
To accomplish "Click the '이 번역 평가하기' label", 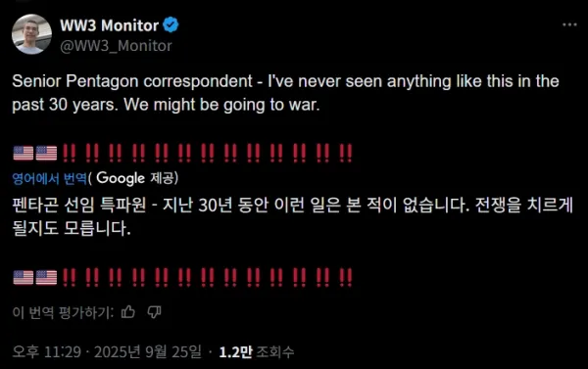I will point(63,312).
